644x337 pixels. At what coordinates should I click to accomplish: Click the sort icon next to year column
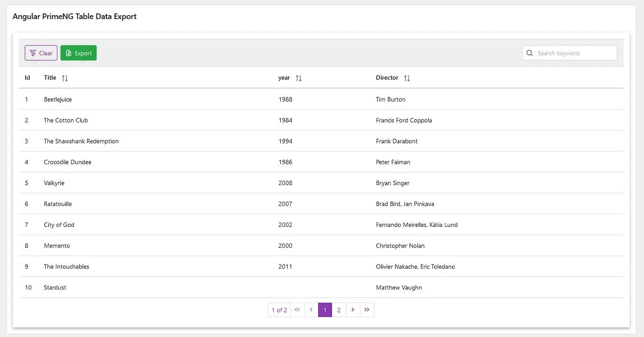(299, 78)
